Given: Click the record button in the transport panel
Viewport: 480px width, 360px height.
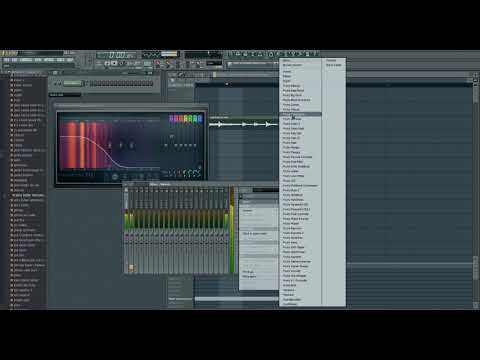Looking at the screenshot, I should pyautogui.click(x=121, y=63).
